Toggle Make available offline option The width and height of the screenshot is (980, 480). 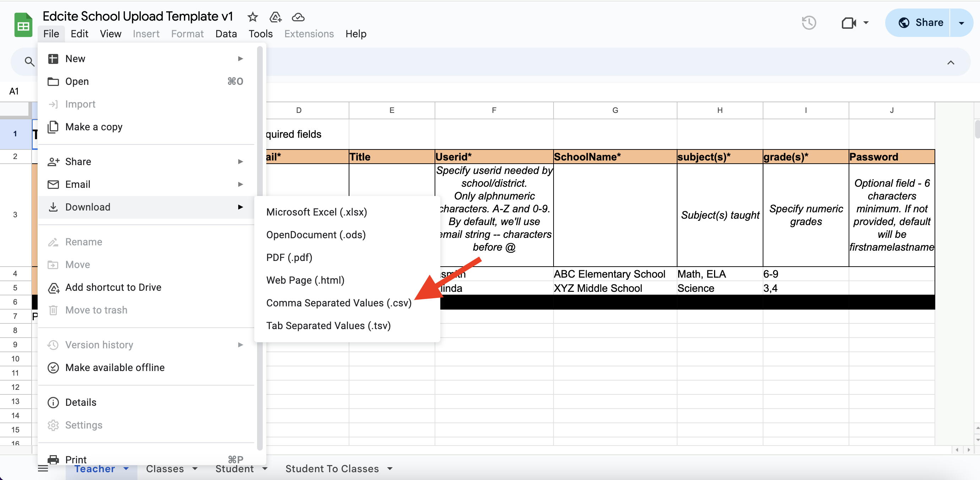tap(115, 367)
